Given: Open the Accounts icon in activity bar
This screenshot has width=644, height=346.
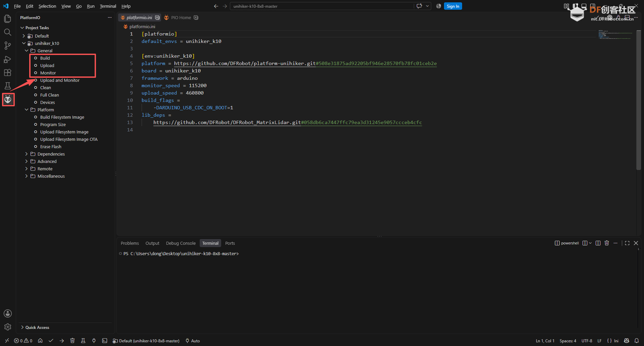Looking at the screenshot, I should 8,313.
